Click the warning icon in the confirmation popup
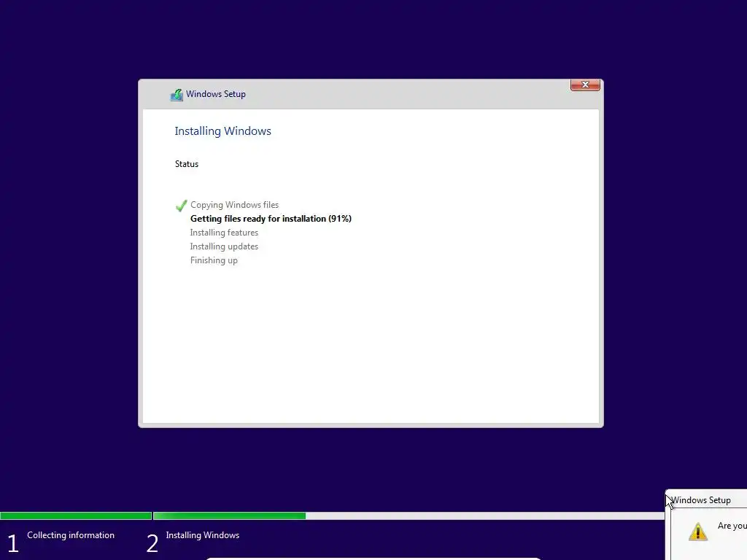This screenshot has width=747, height=560. click(x=698, y=532)
